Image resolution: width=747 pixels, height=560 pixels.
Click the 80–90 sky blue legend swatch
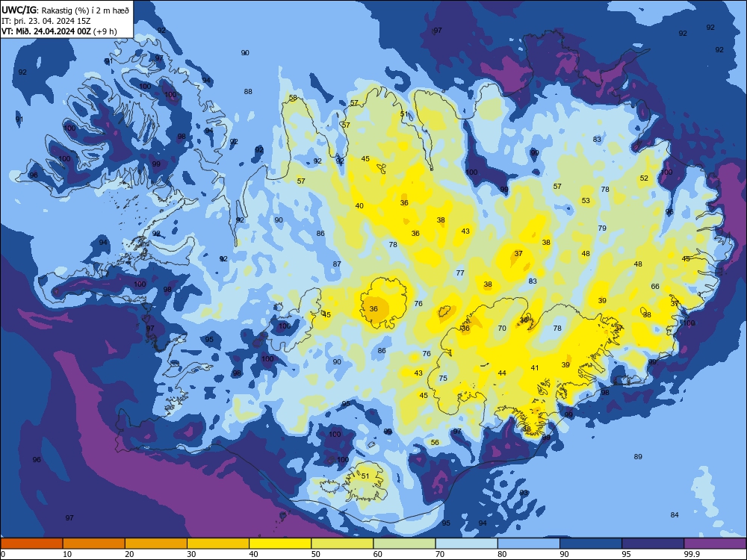click(528, 544)
